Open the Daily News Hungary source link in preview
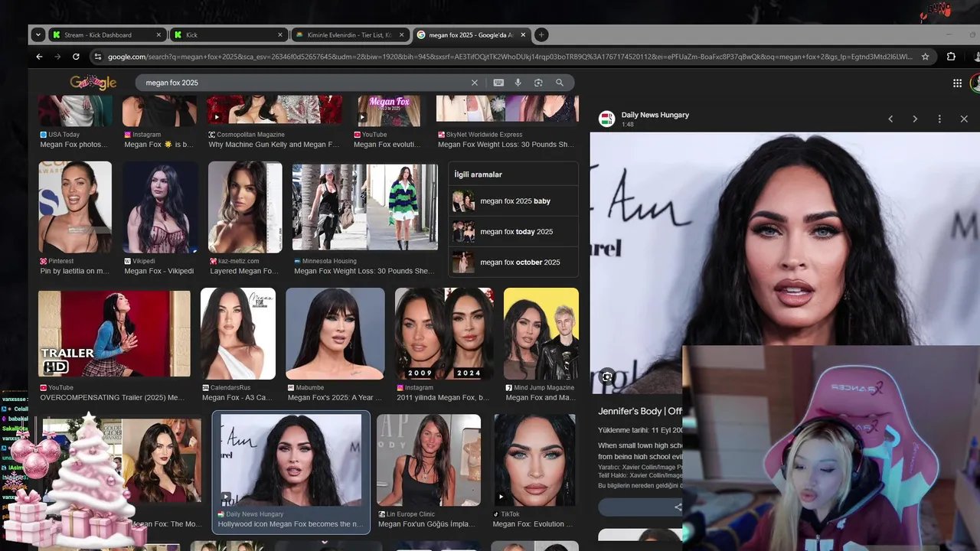The height and width of the screenshot is (551, 980). click(x=655, y=115)
